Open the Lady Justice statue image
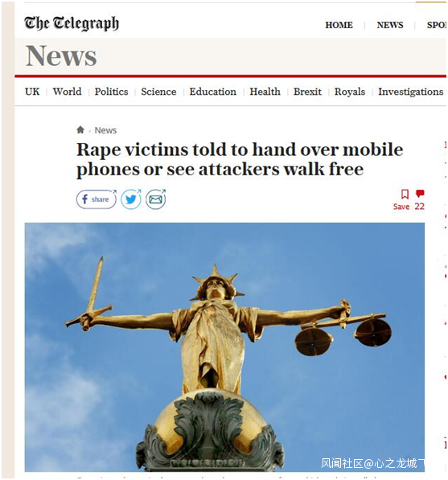The height and width of the screenshot is (480, 448). [224, 347]
